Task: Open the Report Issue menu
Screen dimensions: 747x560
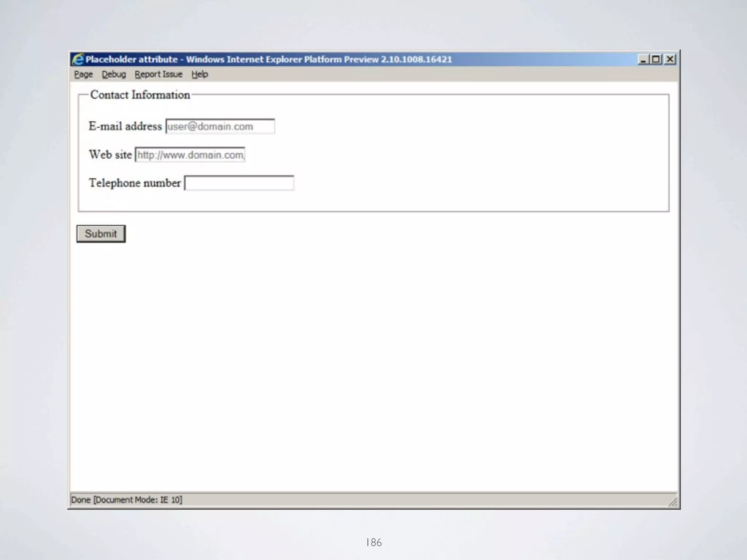Action: [158, 74]
